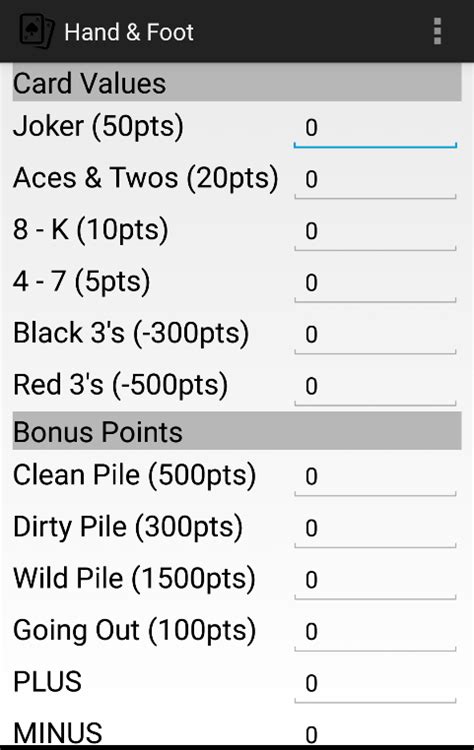Screen dimensions: 474x750
Task: Select the Dirty Pile count field
Action: coord(375,529)
